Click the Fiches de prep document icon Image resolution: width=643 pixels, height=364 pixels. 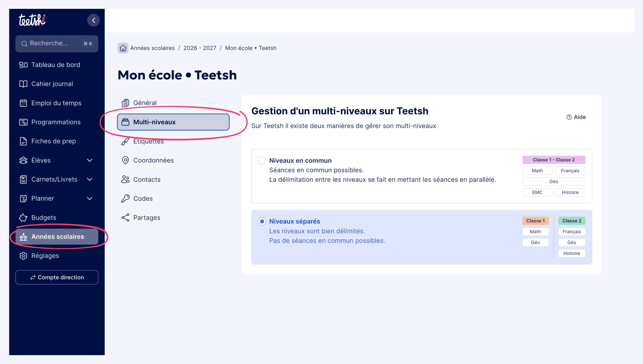coord(23,141)
